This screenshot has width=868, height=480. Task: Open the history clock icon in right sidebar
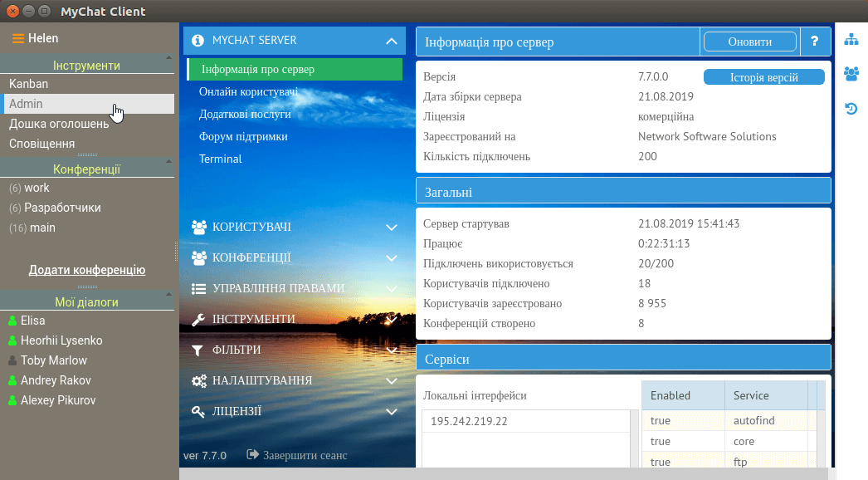pos(851,108)
